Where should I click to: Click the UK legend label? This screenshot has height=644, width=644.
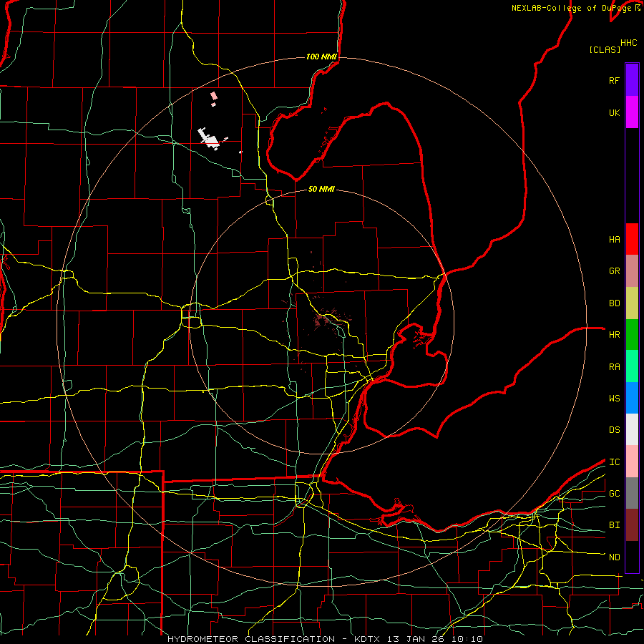pyautogui.click(x=614, y=112)
